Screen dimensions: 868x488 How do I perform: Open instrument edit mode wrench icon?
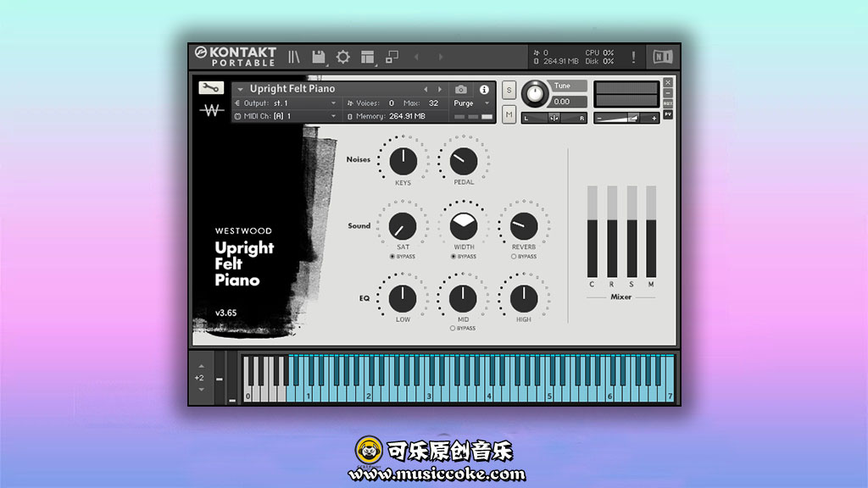coord(211,88)
